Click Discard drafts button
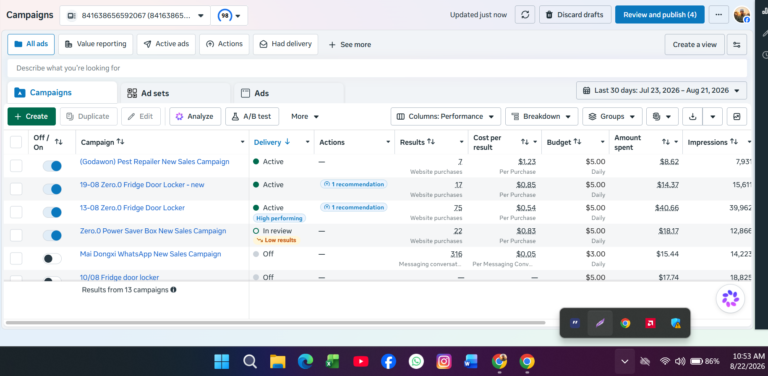The height and width of the screenshot is (376, 768). click(575, 15)
